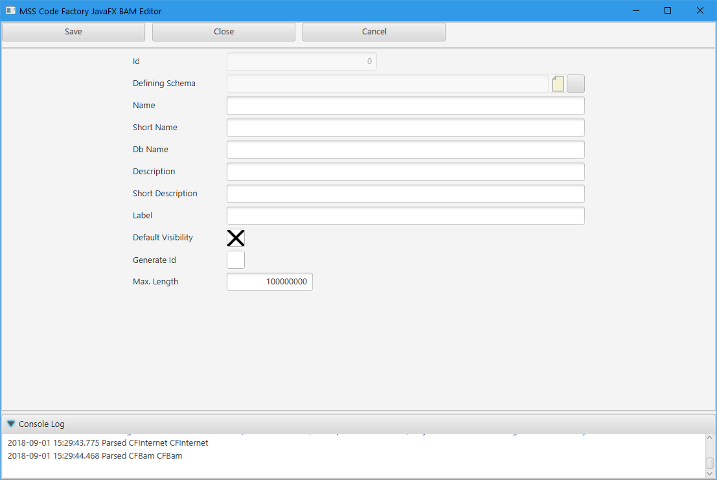Enable the Generate Id checkbox

[236, 260]
